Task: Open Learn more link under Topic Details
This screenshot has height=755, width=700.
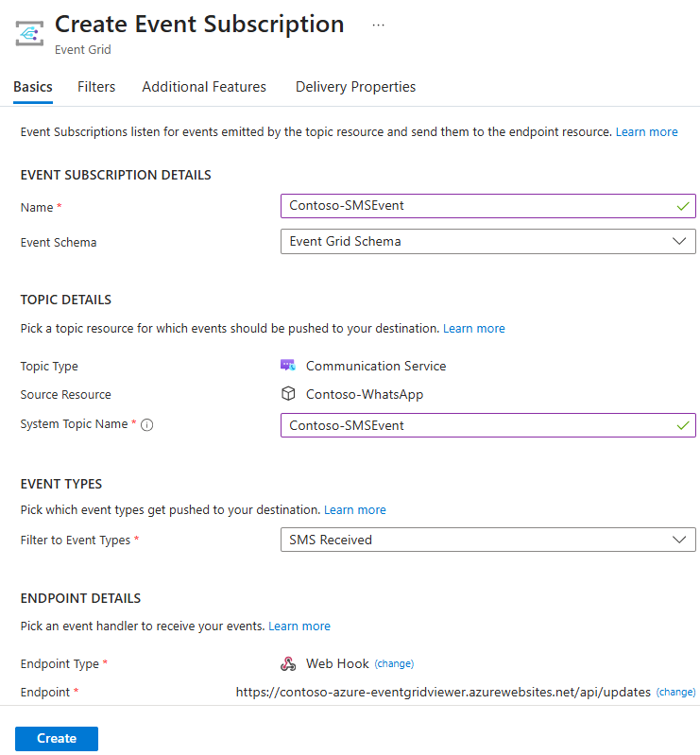Action: [x=473, y=329]
